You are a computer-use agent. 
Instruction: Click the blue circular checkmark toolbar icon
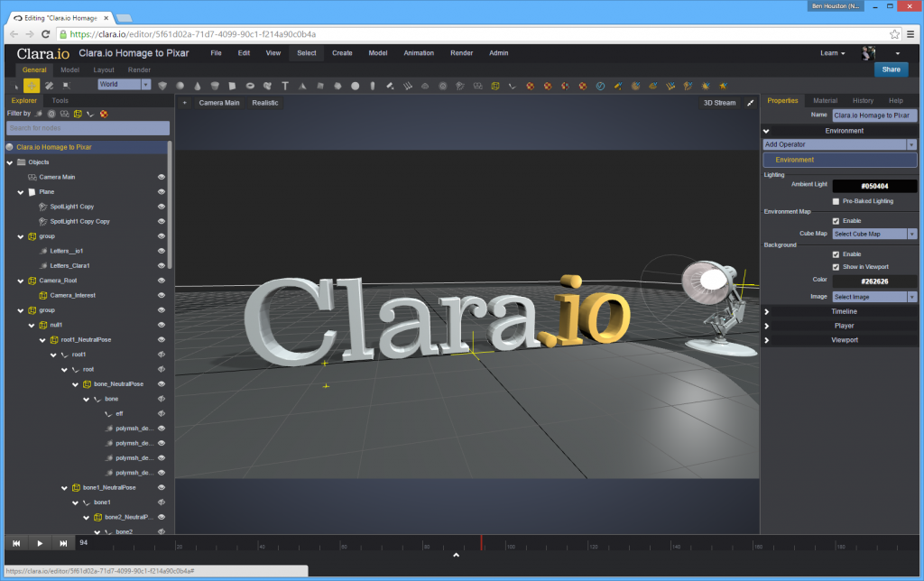[600, 86]
